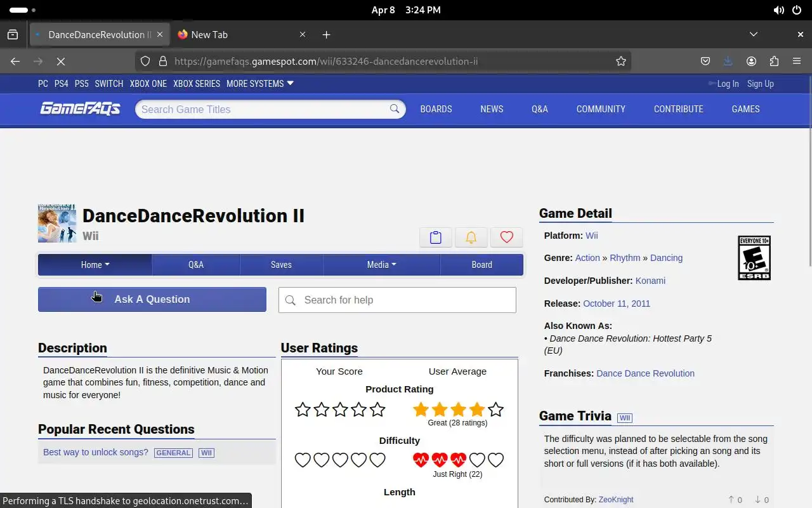Open the Firefox downloads icon
The width and height of the screenshot is (812, 508).
click(x=728, y=61)
